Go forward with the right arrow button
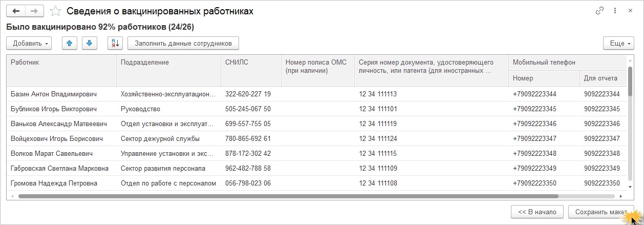 pyautogui.click(x=34, y=11)
